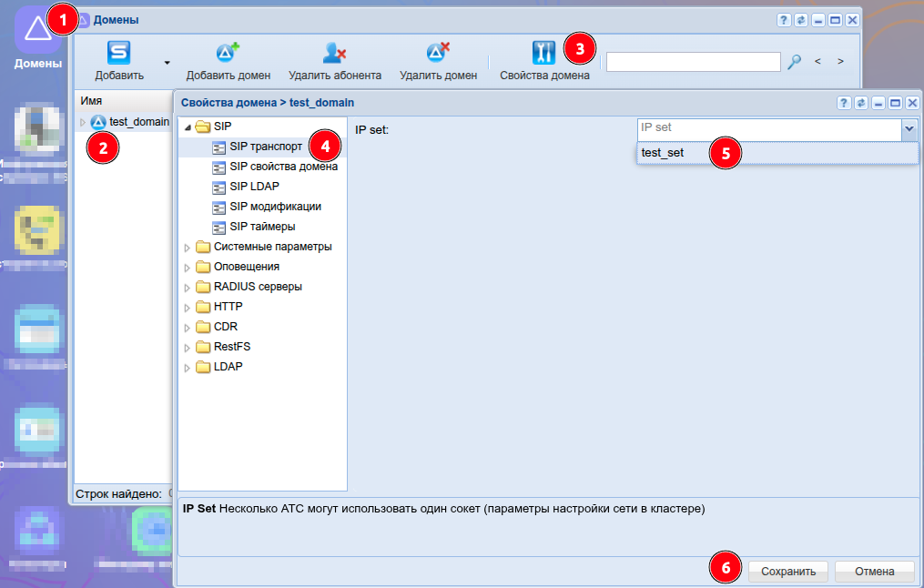Go to previous search result arrow
924x588 pixels.
[817, 61]
